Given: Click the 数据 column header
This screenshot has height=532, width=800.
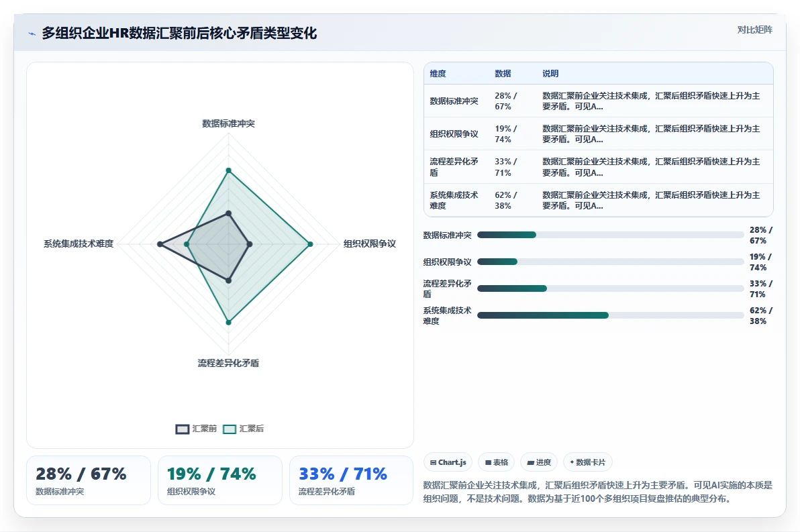Looking at the screenshot, I should [503, 73].
